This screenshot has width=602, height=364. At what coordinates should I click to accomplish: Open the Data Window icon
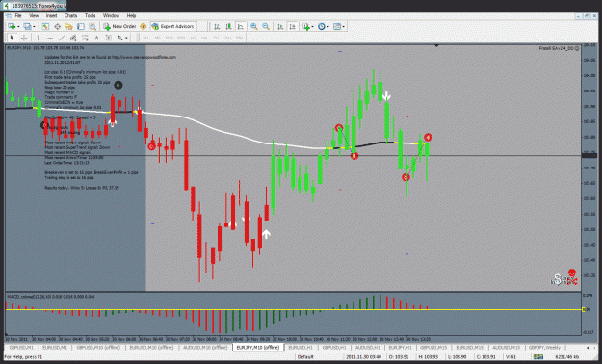[57, 27]
